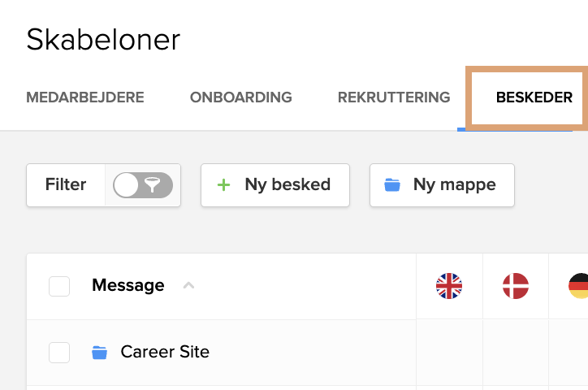Click the folder icon beside Career Site

[99, 353]
